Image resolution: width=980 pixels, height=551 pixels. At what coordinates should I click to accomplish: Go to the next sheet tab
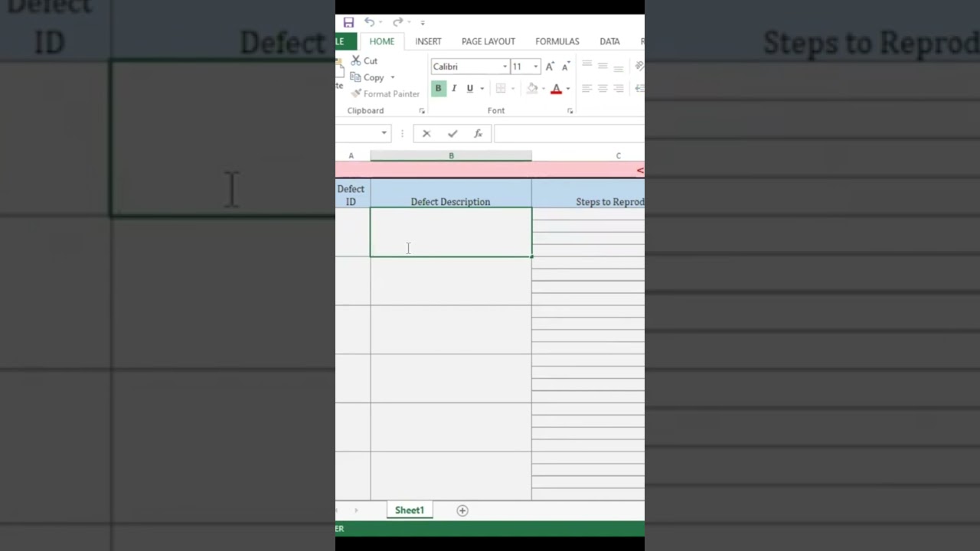click(356, 510)
